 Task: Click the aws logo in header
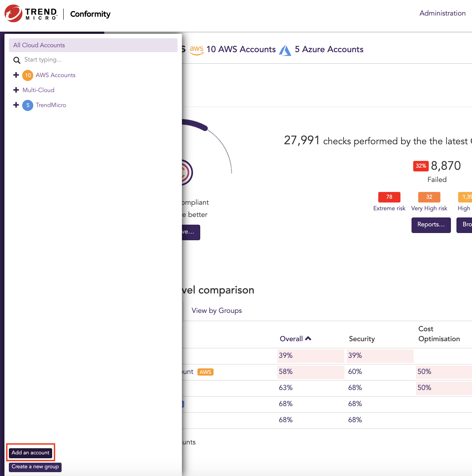[x=197, y=50]
